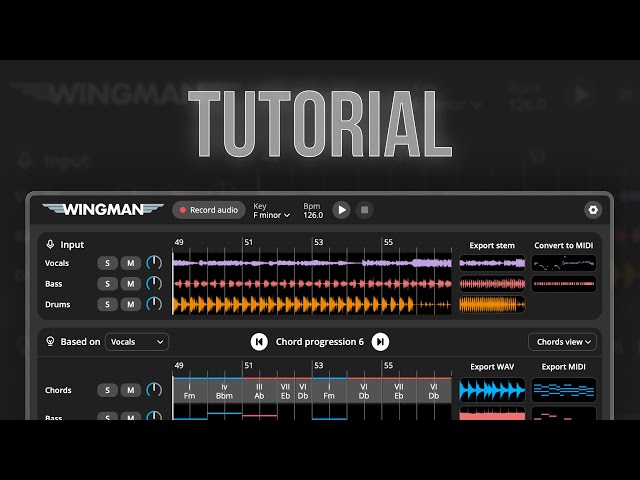Image resolution: width=640 pixels, height=480 pixels.
Task: Start playback with the play button
Action: pos(341,210)
